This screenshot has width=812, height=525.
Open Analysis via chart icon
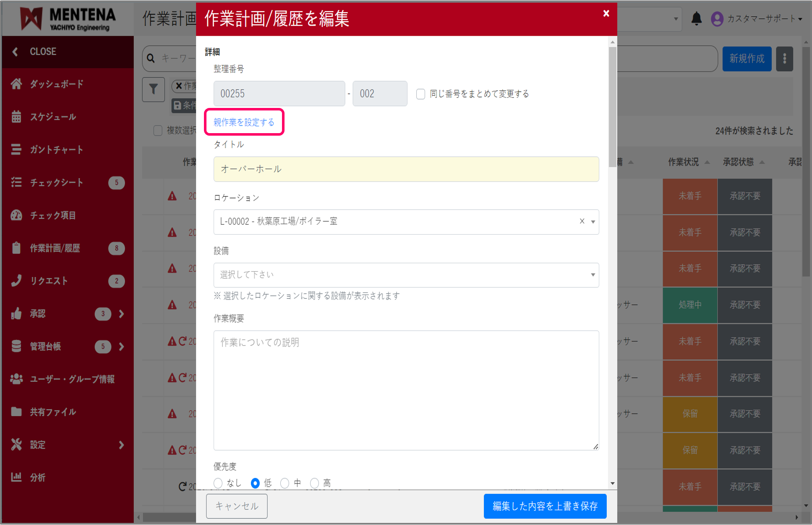point(16,477)
